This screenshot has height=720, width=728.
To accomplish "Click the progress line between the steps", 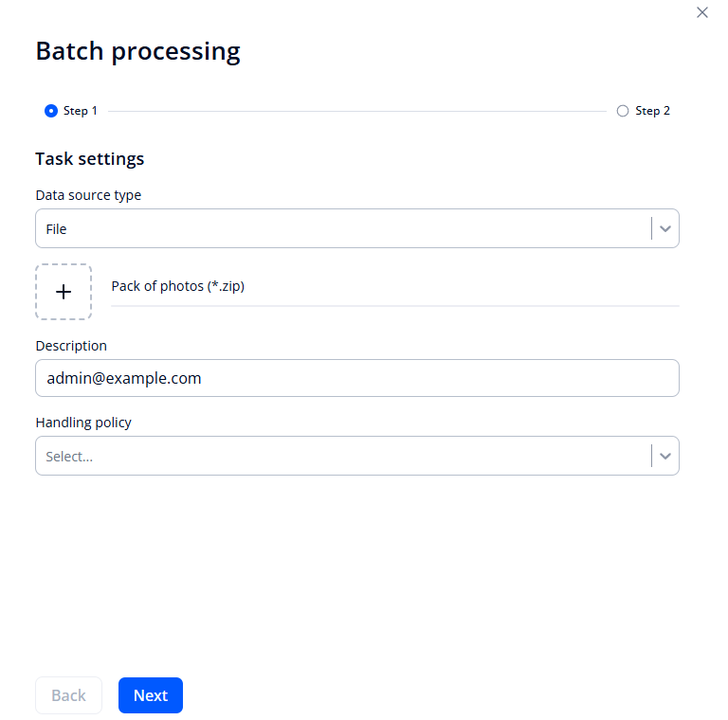I will click(356, 111).
